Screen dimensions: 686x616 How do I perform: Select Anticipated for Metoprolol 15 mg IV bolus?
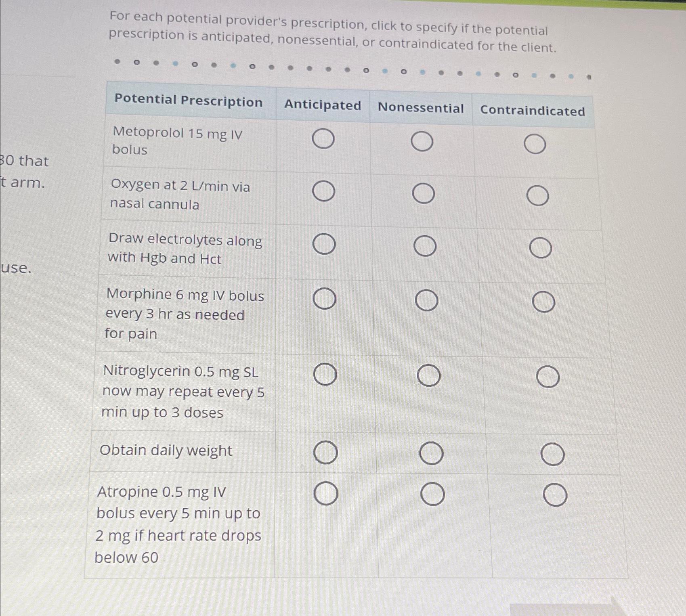coord(323,140)
